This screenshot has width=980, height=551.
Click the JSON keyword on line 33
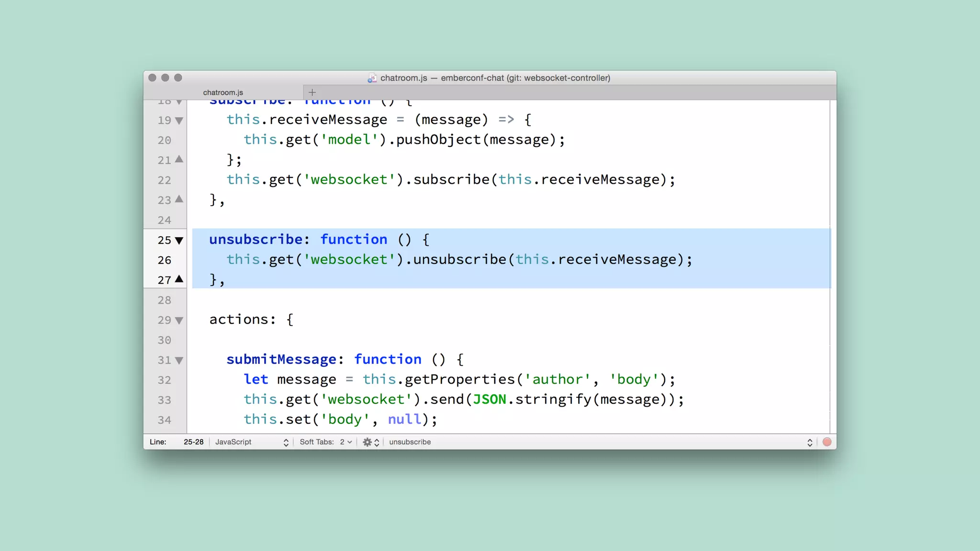click(489, 399)
